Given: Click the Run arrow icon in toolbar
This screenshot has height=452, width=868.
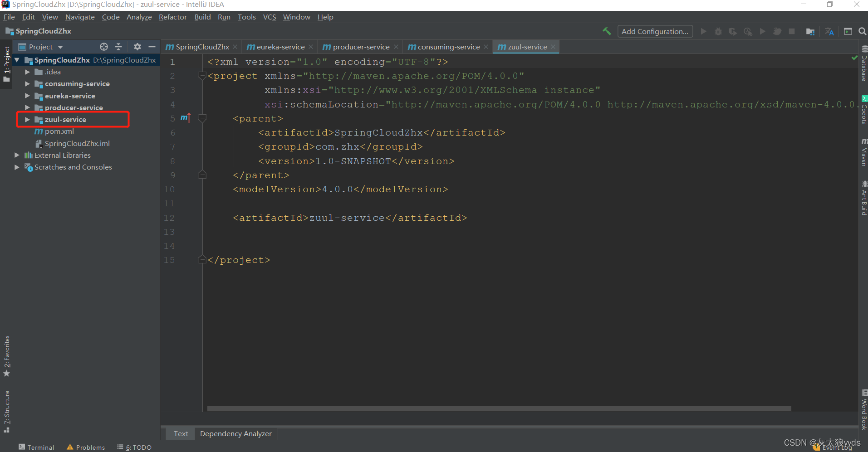Looking at the screenshot, I should (x=703, y=31).
